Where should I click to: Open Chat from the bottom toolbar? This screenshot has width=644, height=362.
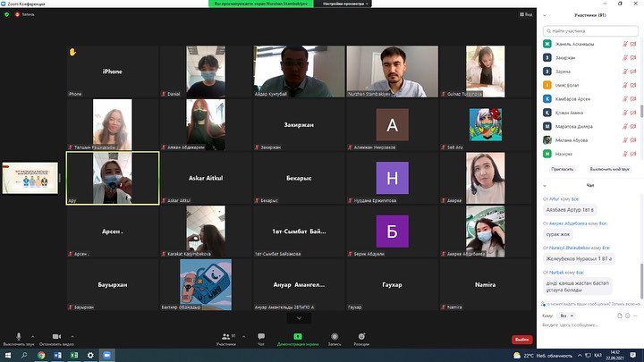pos(261,337)
